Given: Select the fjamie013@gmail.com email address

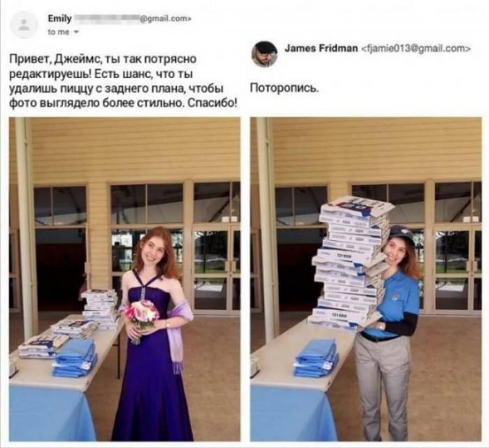Looking at the screenshot, I should pyautogui.click(x=416, y=49).
